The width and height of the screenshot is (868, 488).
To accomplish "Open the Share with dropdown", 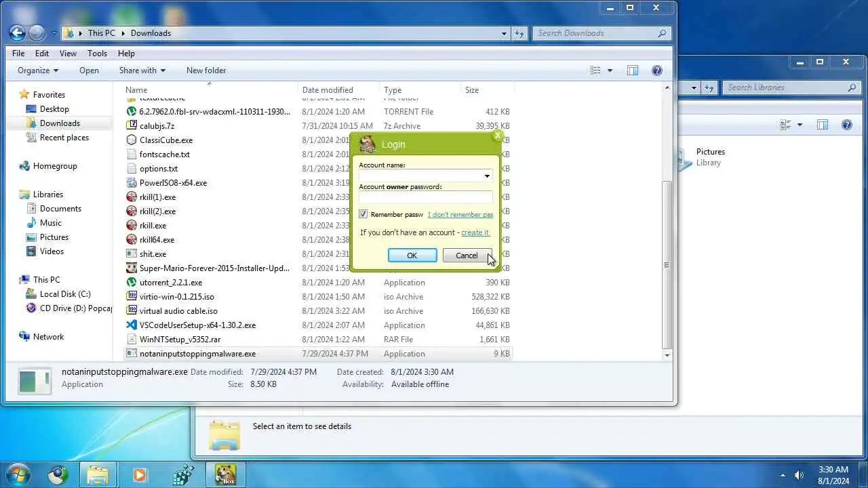I will click(142, 70).
